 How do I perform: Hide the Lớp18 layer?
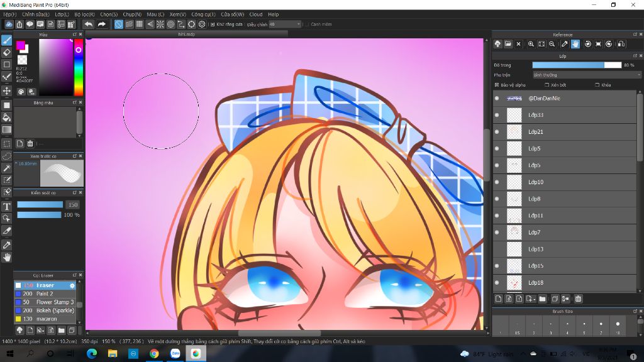pyautogui.click(x=497, y=282)
